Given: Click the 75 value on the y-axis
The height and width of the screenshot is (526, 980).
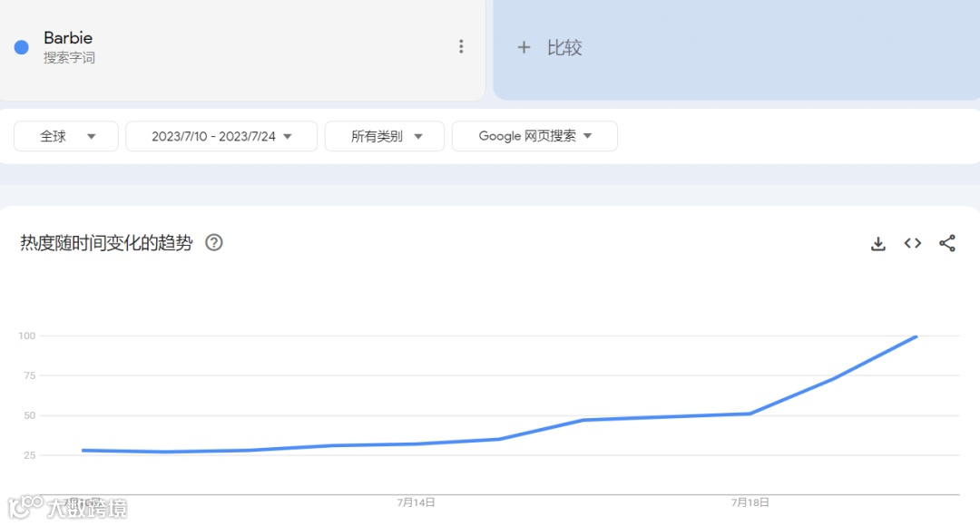Looking at the screenshot, I should tap(29, 375).
